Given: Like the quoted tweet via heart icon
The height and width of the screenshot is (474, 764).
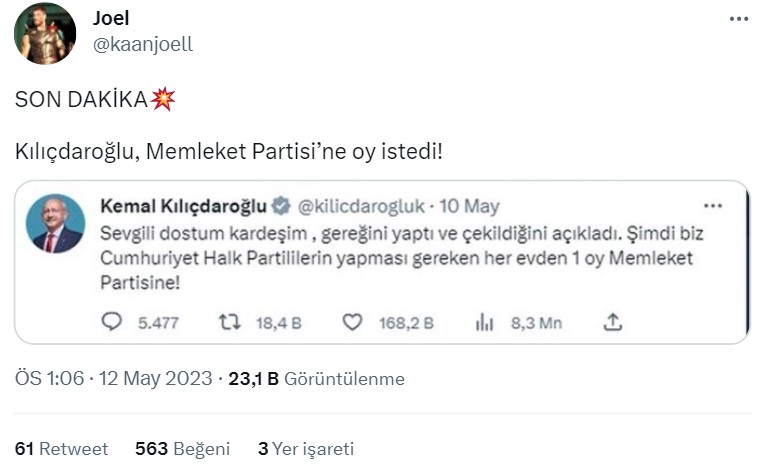Looking at the screenshot, I should 352,322.
